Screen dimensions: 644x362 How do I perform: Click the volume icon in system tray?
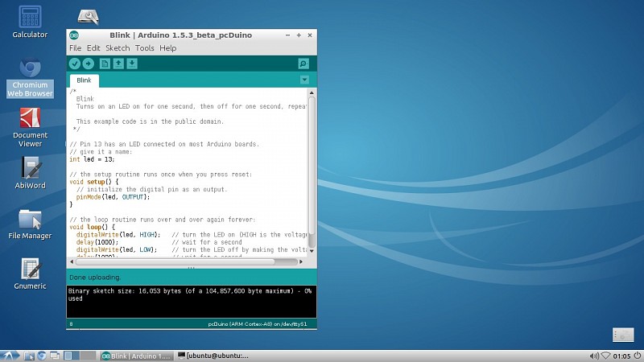click(x=594, y=356)
